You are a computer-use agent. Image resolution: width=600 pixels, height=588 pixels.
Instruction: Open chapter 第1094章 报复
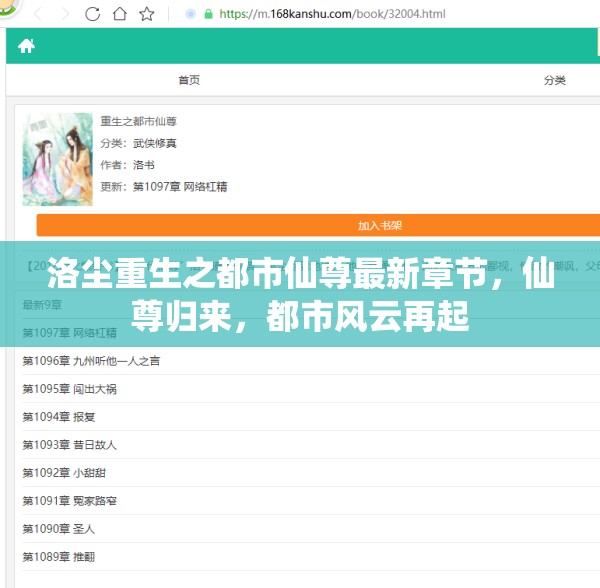click(59, 417)
